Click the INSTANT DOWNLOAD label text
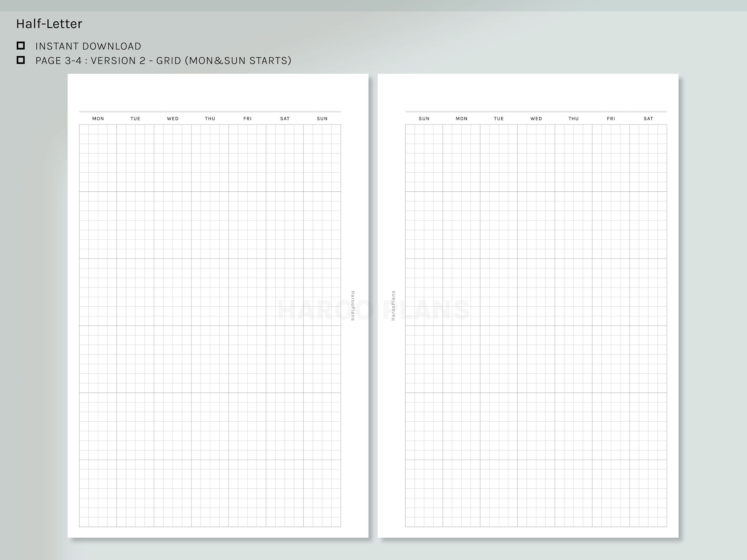The height and width of the screenshot is (560, 747). tap(88, 46)
